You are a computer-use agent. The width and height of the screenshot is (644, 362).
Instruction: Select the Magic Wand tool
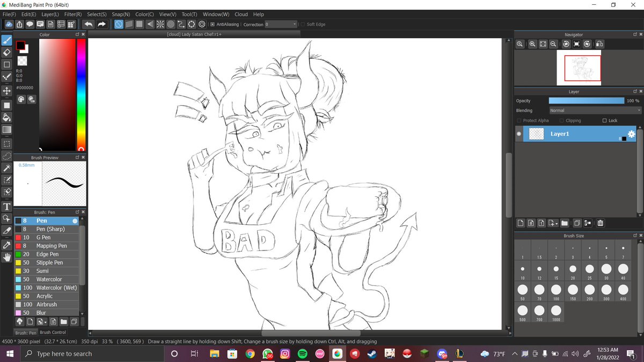[7, 168]
